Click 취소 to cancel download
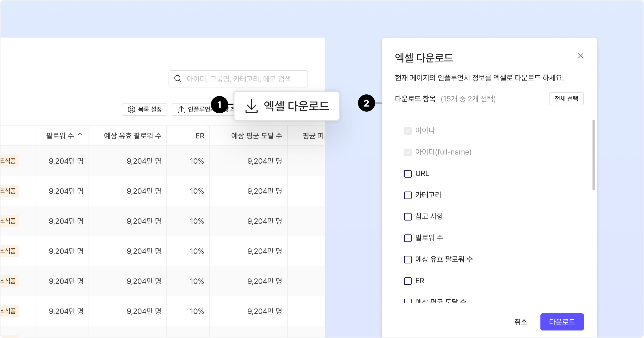 (521, 322)
